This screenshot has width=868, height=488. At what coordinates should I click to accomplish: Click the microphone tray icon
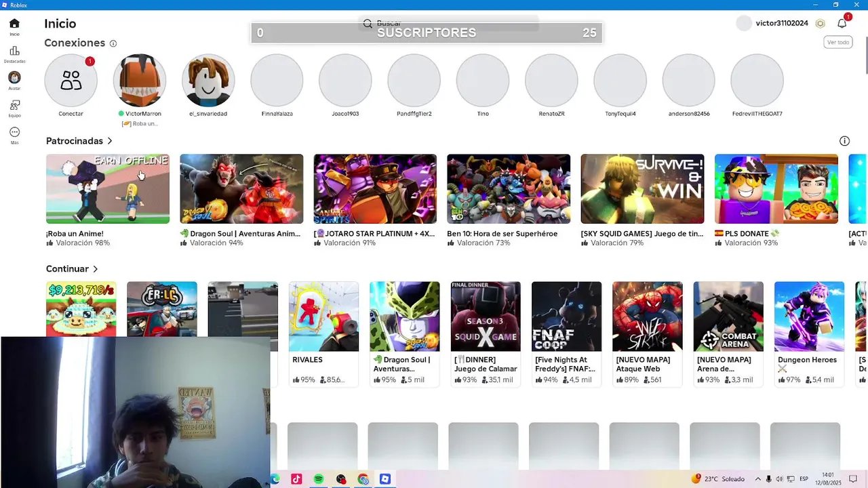point(768,479)
